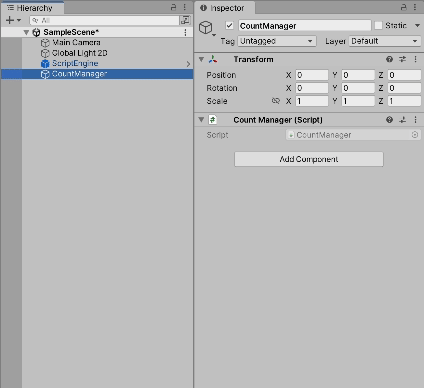This screenshot has height=388, width=424.
Task: Open the Layer dropdown showing Default
Action: [x=385, y=41]
